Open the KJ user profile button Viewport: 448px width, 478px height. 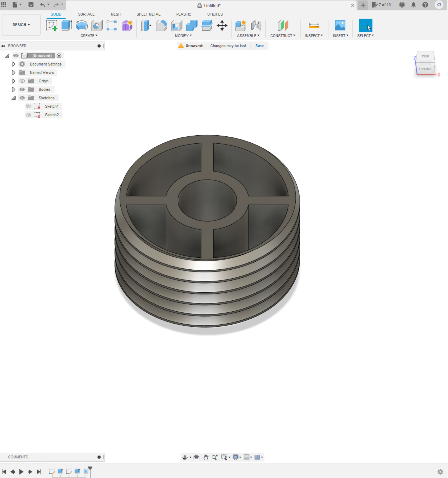click(x=439, y=5)
